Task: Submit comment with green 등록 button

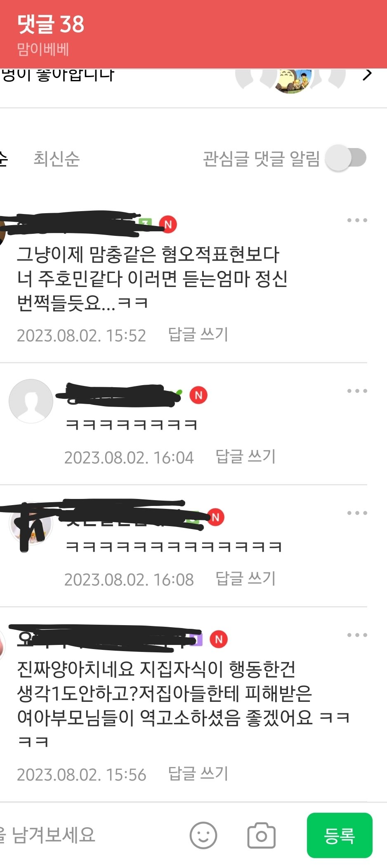Action: 340,835
